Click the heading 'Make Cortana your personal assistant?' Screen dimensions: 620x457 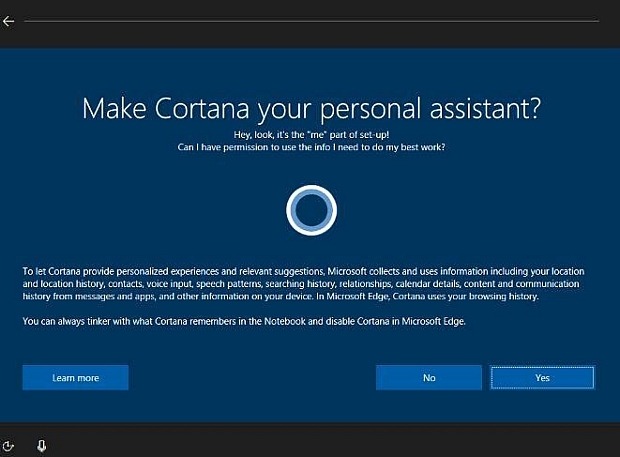(x=312, y=109)
